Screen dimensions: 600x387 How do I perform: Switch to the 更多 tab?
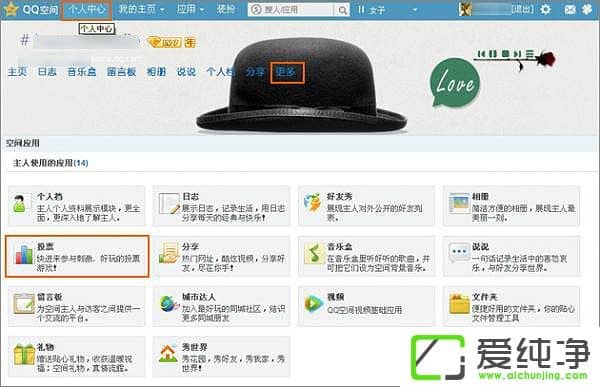287,72
